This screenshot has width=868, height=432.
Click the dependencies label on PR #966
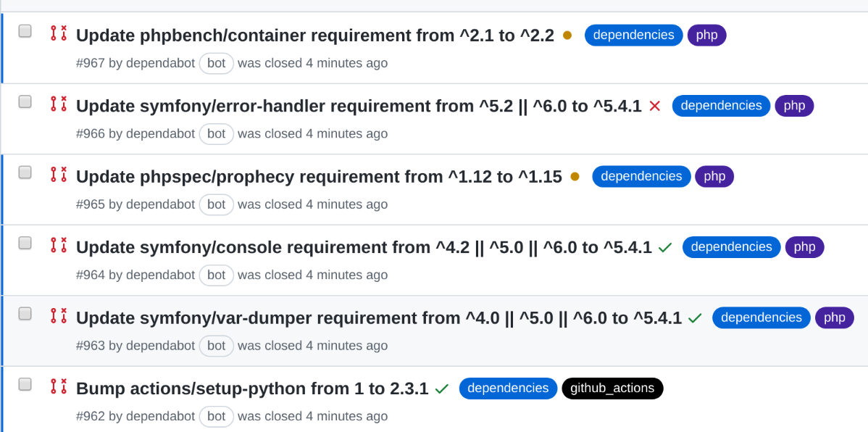click(721, 106)
